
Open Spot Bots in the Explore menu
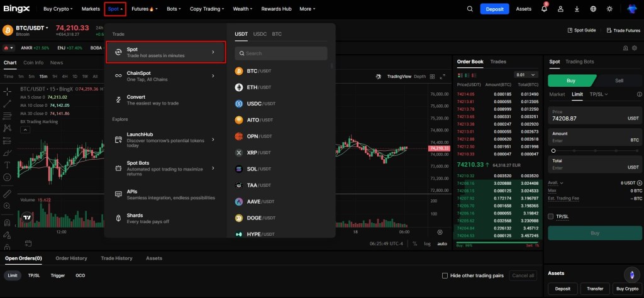click(165, 168)
